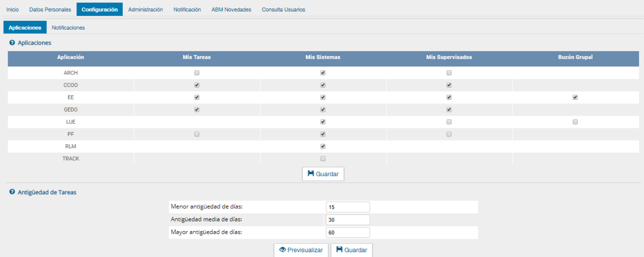644x257 pixels.
Task: Focus the Mayor antigüedad de días input
Action: (x=348, y=233)
